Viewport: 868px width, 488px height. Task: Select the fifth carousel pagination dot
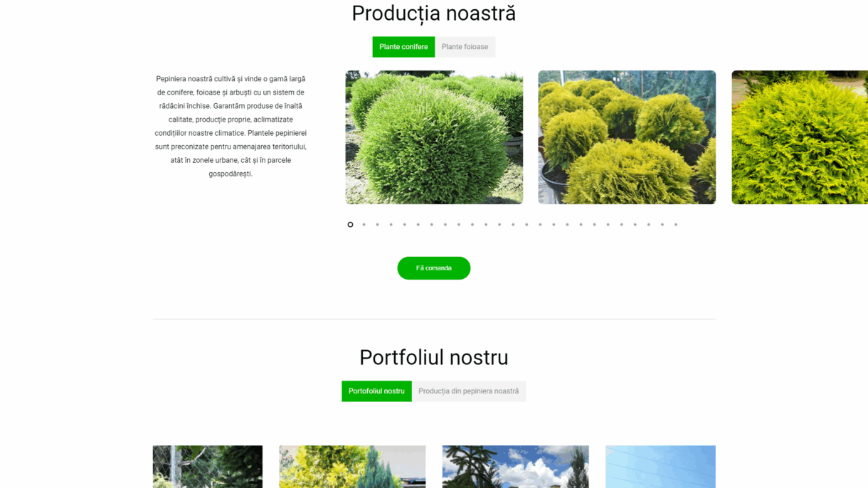tap(404, 225)
